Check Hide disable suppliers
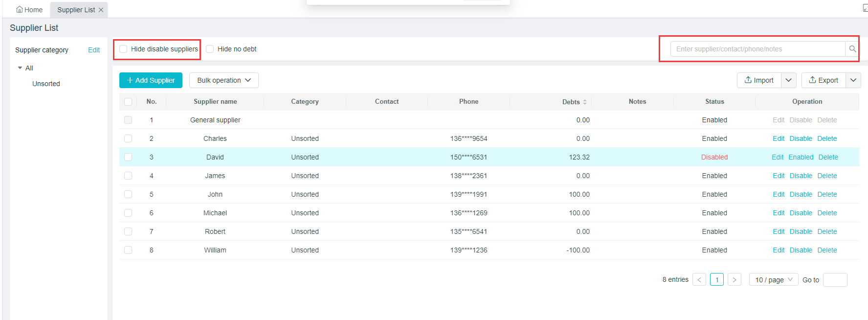Viewport: 868px width, 320px height. click(124, 49)
